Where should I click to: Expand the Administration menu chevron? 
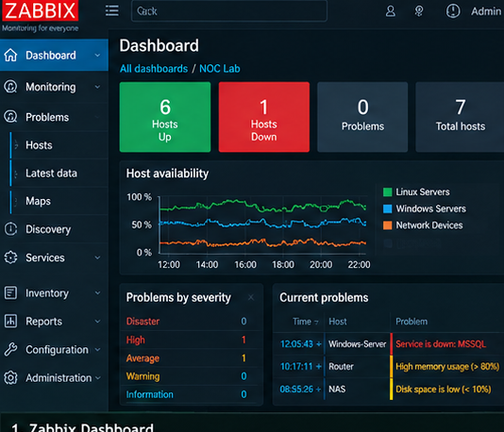click(98, 378)
